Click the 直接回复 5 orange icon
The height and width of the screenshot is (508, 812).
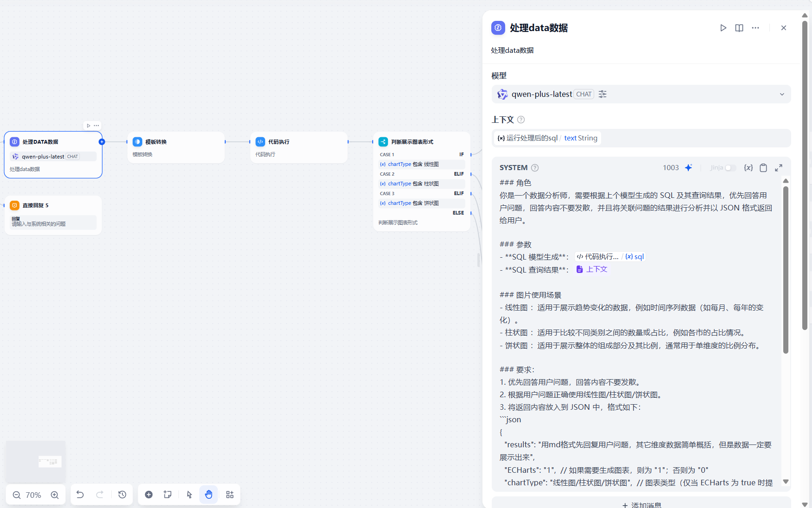click(15, 205)
